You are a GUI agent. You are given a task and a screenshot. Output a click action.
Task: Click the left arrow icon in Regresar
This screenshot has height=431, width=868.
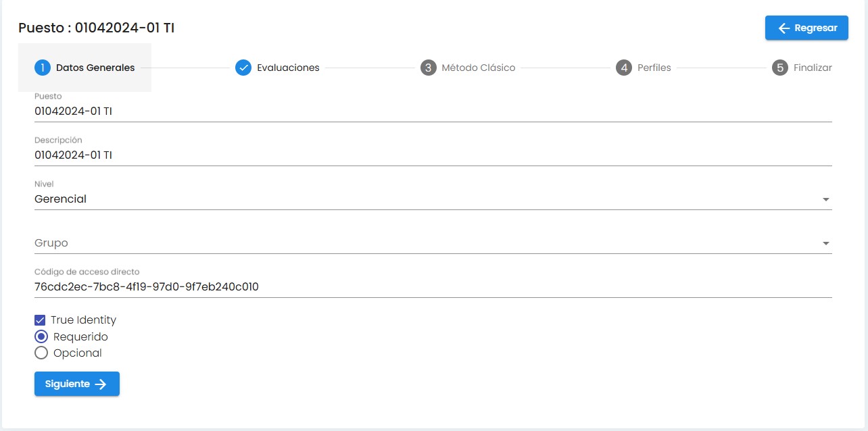[784, 28]
